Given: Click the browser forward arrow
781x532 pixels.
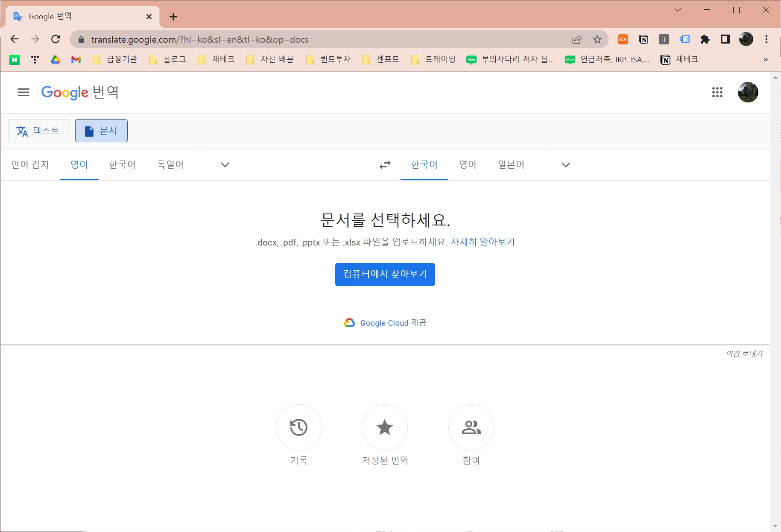Looking at the screenshot, I should point(35,39).
